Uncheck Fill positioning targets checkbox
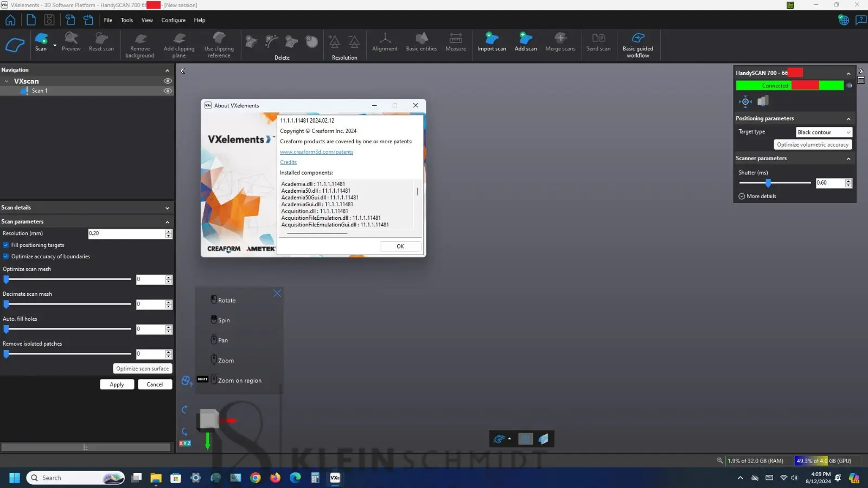Viewport: 868px width, 488px height. pyautogui.click(x=6, y=245)
